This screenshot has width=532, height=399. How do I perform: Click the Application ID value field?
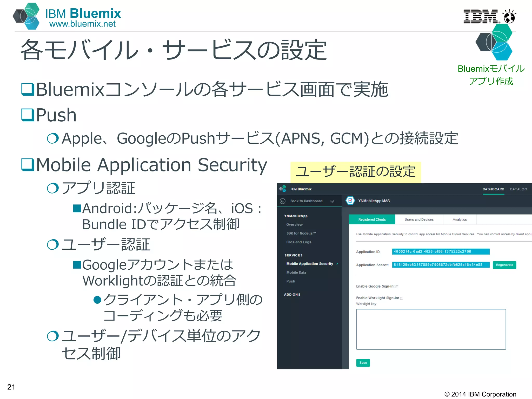click(x=441, y=251)
